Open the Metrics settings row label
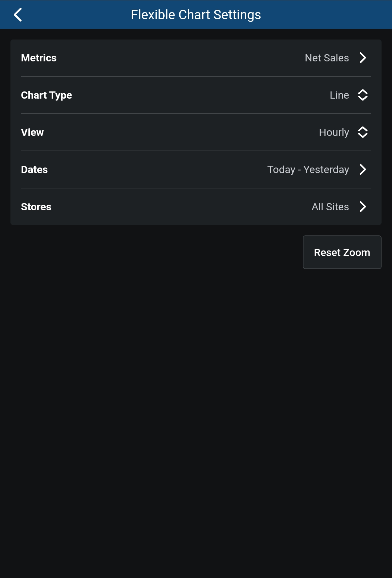The height and width of the screenshot is (578, 392). pyautogui.click(x=39, y=58)
